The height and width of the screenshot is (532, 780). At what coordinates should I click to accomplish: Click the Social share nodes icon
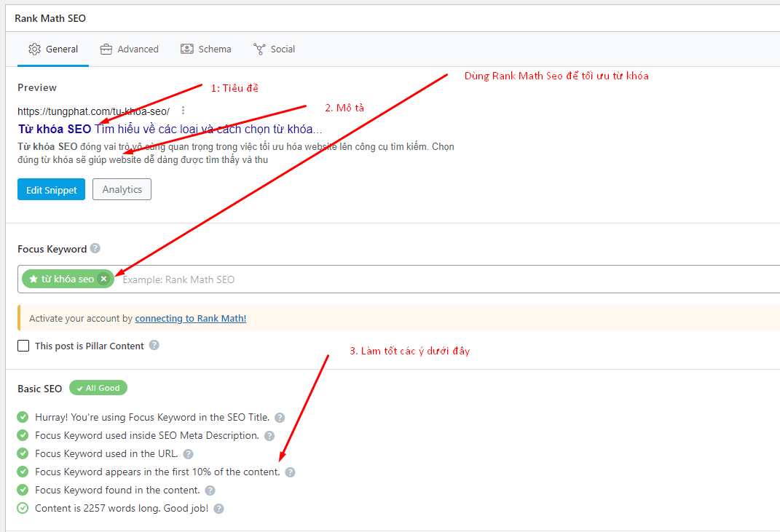(x=259, y=49)
